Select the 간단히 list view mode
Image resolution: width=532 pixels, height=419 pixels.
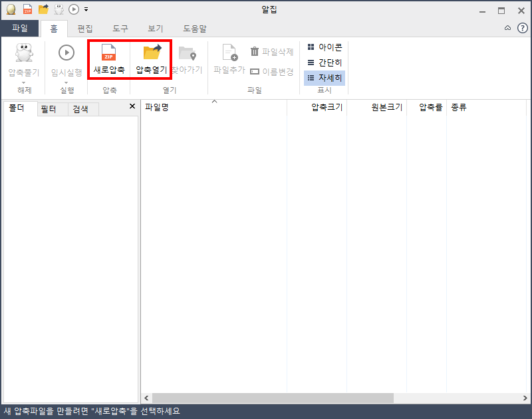point(325,63)
